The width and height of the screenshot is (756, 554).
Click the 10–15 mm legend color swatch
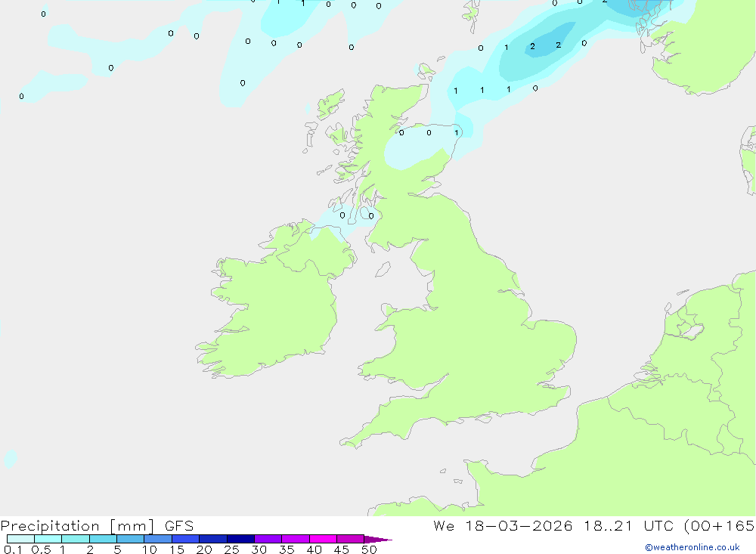click(158, 539)
